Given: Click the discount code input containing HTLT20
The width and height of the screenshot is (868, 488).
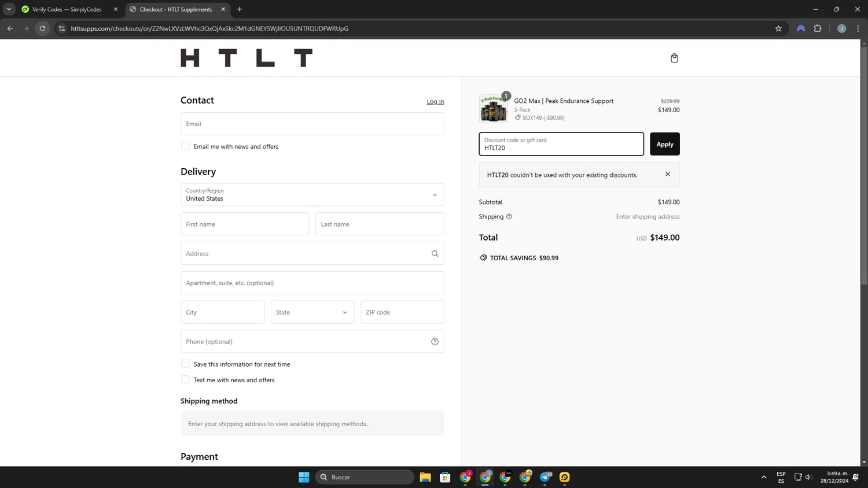Looking at the screenshot, I should pyautogui.click(x=561, y=144).
